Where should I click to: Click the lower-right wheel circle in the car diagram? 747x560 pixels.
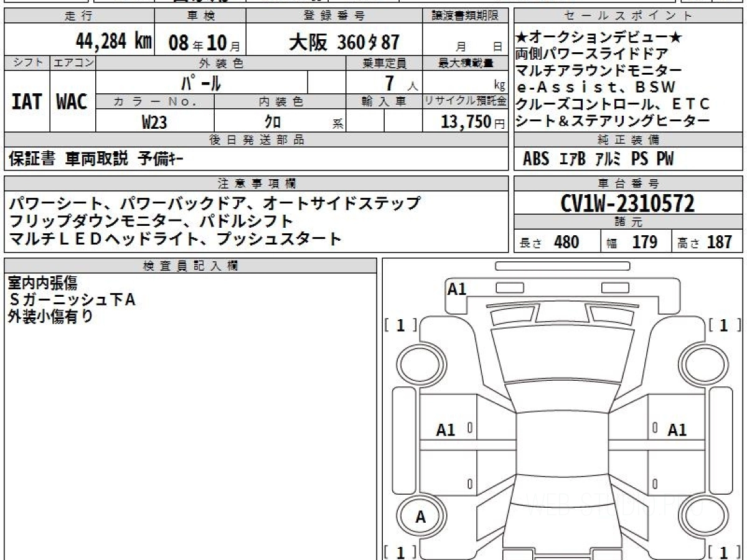[702, 517]
